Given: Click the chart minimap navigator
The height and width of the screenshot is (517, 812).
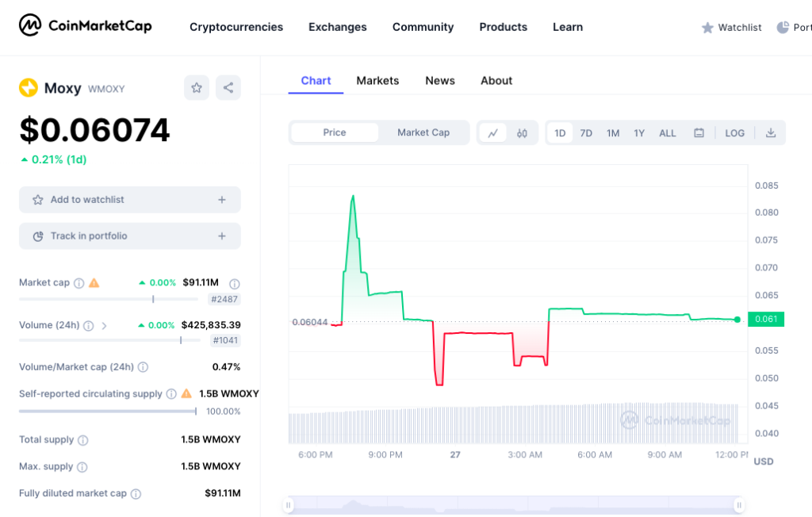Looking at the screenshot, I should pyautogui.click(x=514, y=504).
